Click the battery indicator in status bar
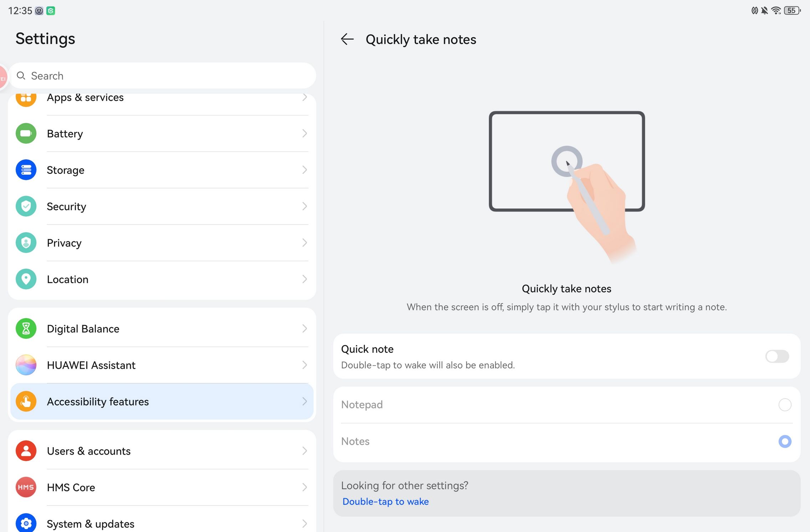The image size is (810, 532). pos(792,11)
